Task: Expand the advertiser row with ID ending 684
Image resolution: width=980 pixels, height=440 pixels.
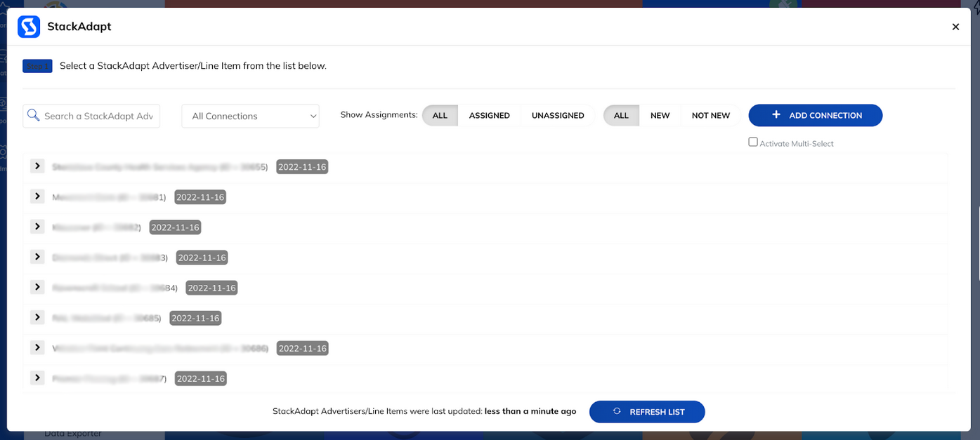Action: [x=38, y=287]
